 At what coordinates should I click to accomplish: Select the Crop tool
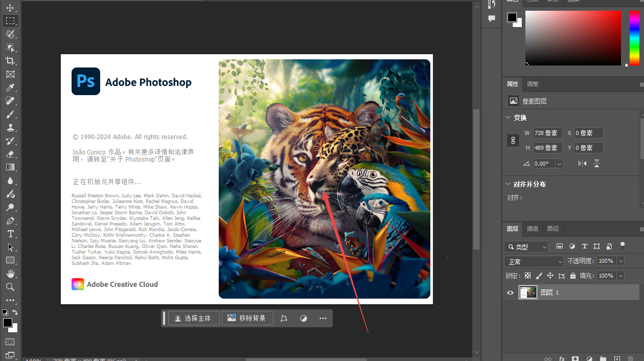(10, 61)
